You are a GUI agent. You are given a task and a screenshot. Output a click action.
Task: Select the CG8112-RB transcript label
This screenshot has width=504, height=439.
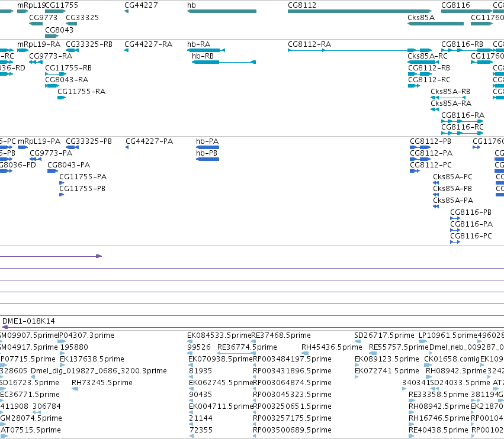[429, 68]
